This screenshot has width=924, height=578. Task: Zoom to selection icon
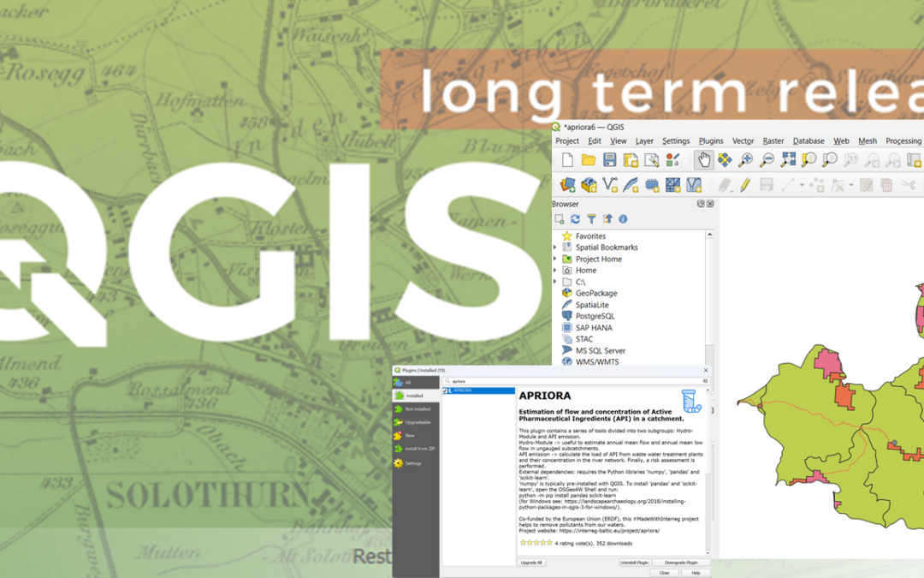pos(808,160)
